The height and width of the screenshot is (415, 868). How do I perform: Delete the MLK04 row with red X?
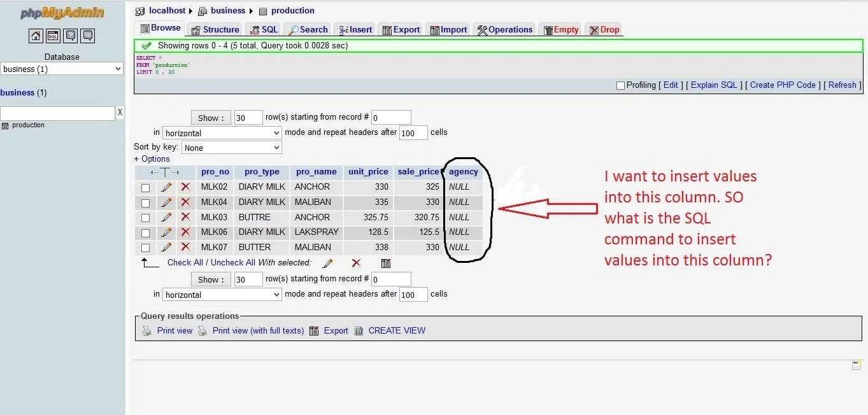(x=185, y=202)
